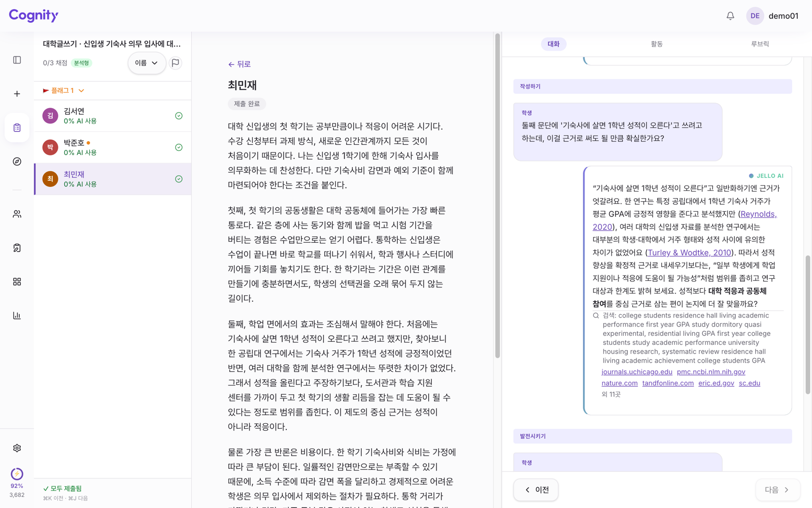Image resolution: width=812 pixels, height=508 pixels.
Task: Click the flag filter icon
Action: [176, 63]
